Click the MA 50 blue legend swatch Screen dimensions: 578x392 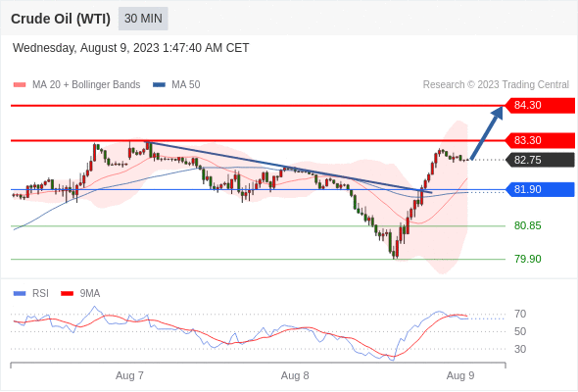(159, 85)
